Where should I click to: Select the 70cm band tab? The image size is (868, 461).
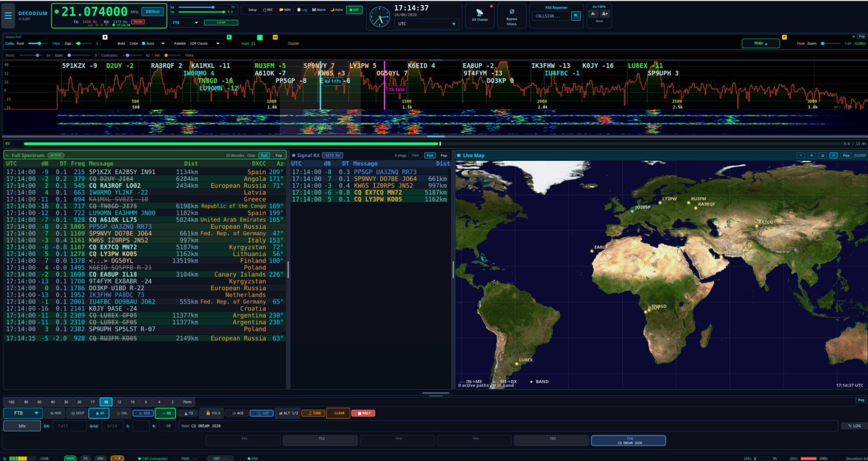click(x=187, y=401)
